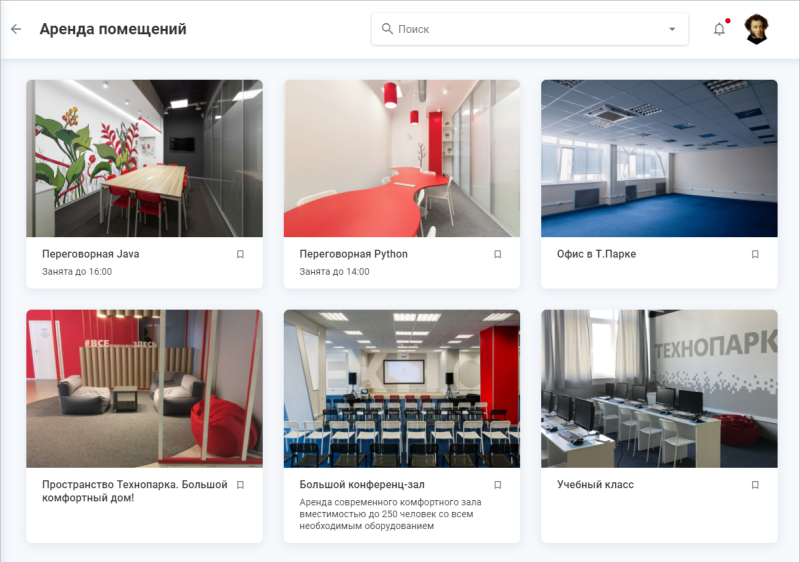Click the search magnifier icon

[387, 29]
